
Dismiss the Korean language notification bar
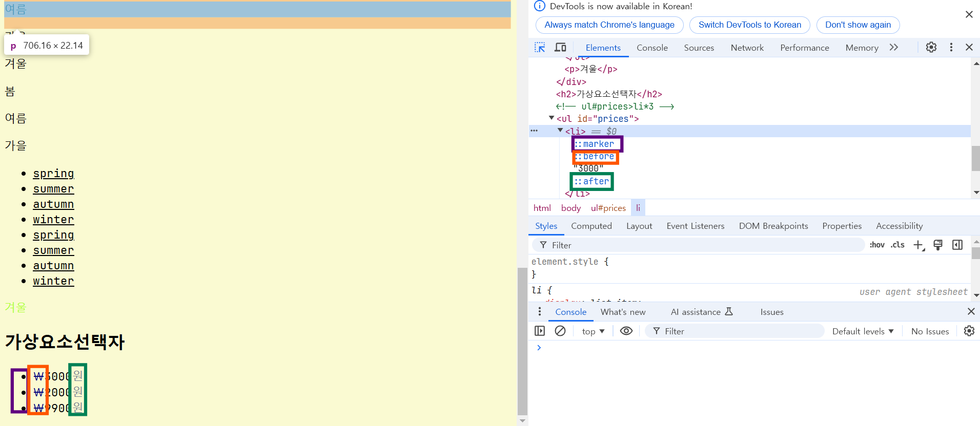pos(969,14)
